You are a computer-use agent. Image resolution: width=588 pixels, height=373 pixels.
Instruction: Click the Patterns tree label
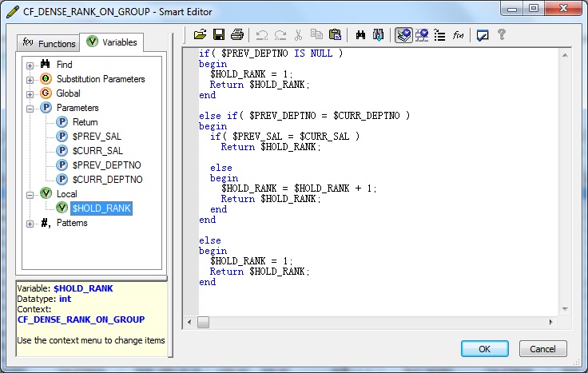(72, 223)
